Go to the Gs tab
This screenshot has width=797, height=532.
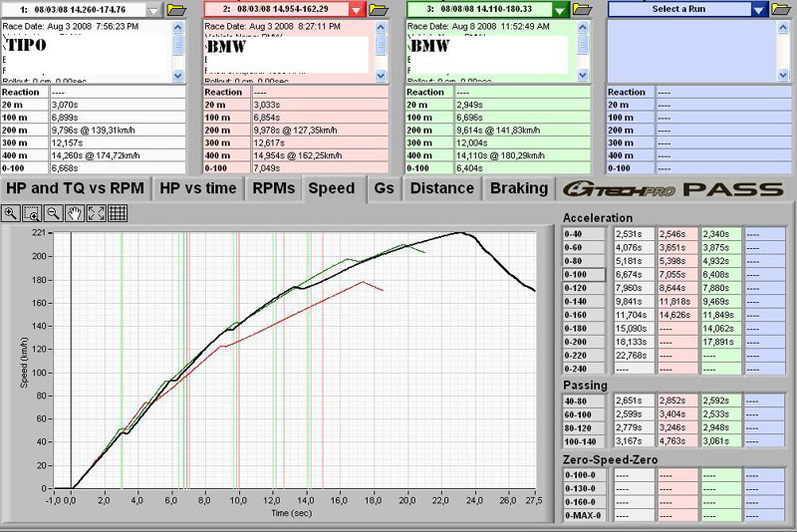coord(384,188)
